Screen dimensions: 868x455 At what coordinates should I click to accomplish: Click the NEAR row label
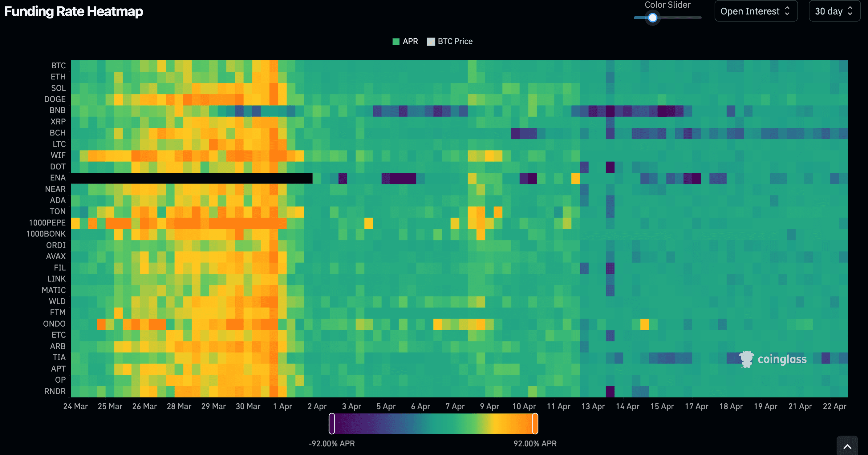(55, 189)
